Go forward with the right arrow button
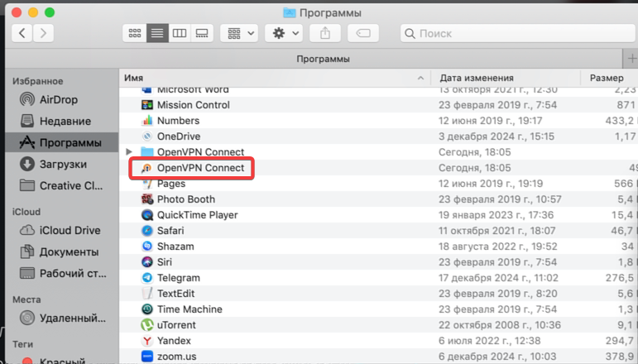Viewport: 638px width, 364px height. 43,33
